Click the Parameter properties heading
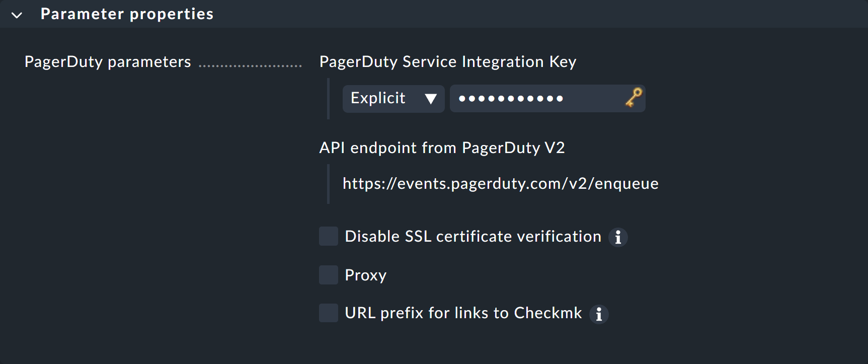868x364 pixels. pos(127,14)
